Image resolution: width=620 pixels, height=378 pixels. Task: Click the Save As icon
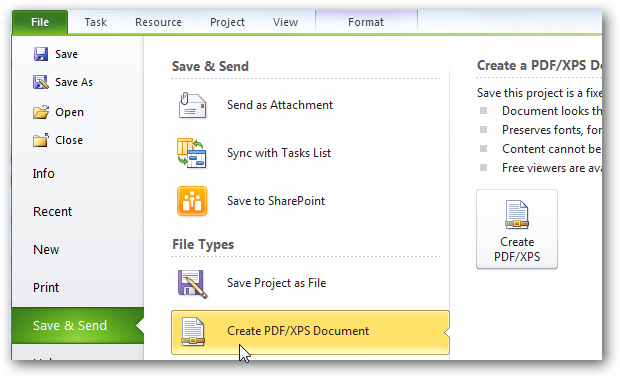pos(41,82)
